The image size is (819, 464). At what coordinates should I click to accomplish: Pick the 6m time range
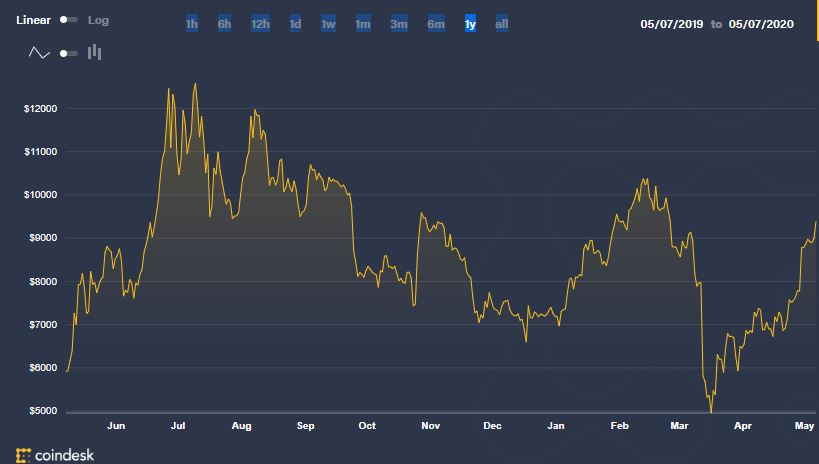click(x=436, y=24)
